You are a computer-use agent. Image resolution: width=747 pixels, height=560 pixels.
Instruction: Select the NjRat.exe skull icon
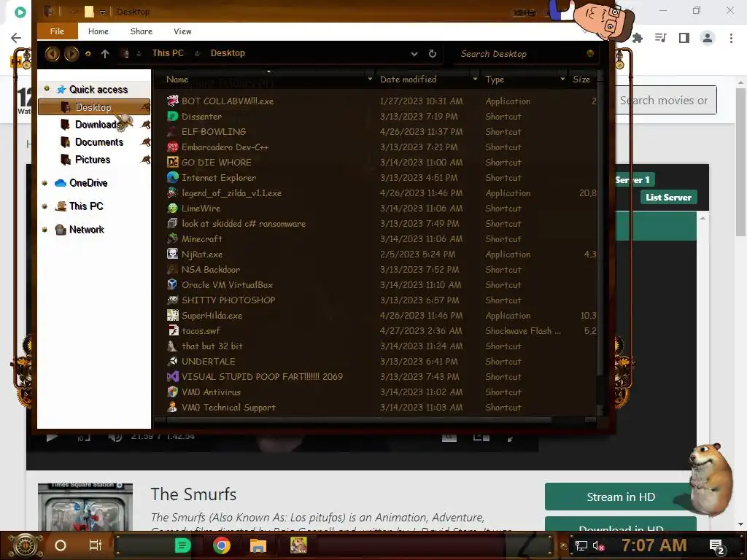click(172, 254)
